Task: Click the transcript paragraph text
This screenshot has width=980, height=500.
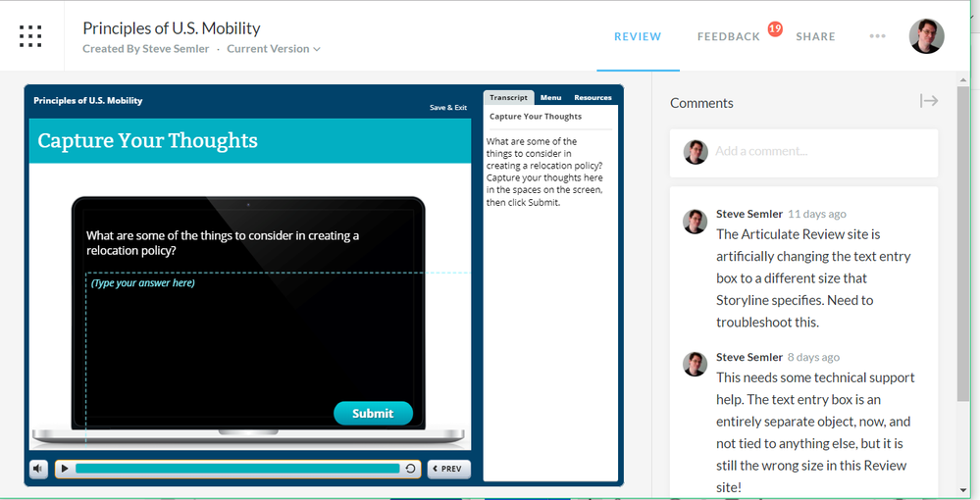Action: tap(544, 172)
